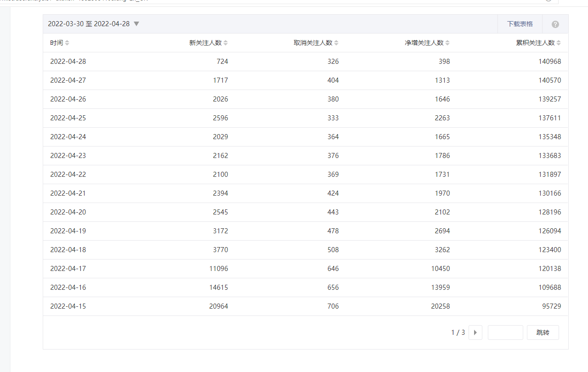This screenshot has height=372, width=588.
Task: Sort table by 时间 column arrows
Action: pos(67,43)
